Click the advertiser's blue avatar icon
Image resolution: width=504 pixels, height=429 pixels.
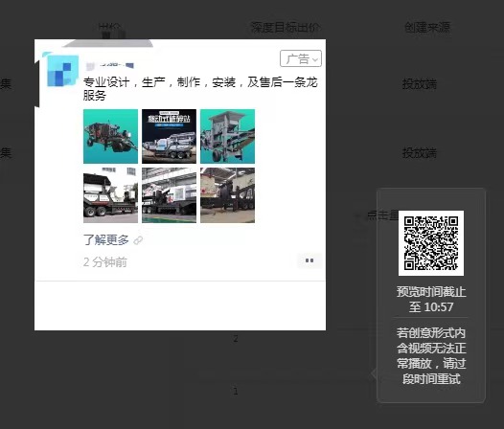[62, 70]
